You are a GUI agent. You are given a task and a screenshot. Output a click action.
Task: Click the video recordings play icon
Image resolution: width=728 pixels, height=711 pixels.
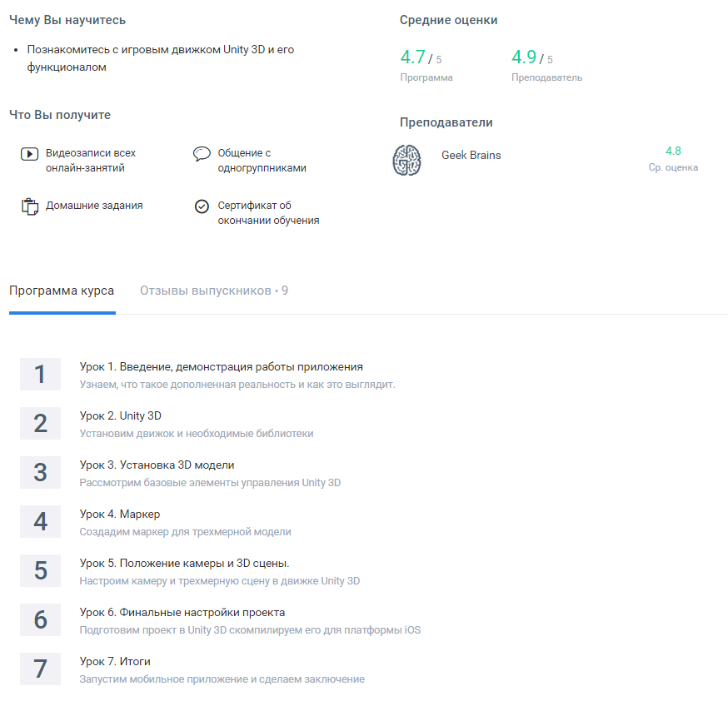pos(29,154)
